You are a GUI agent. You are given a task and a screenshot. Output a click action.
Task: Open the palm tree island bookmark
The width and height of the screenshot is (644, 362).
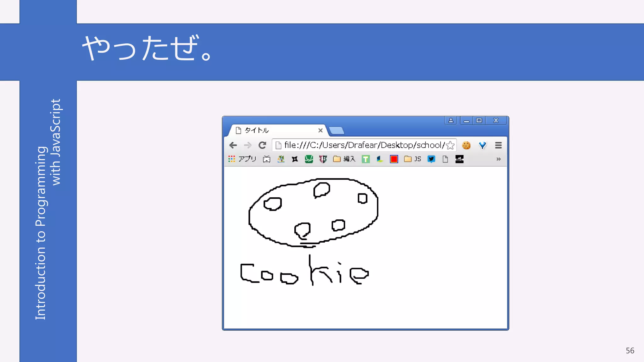(281, 159)
